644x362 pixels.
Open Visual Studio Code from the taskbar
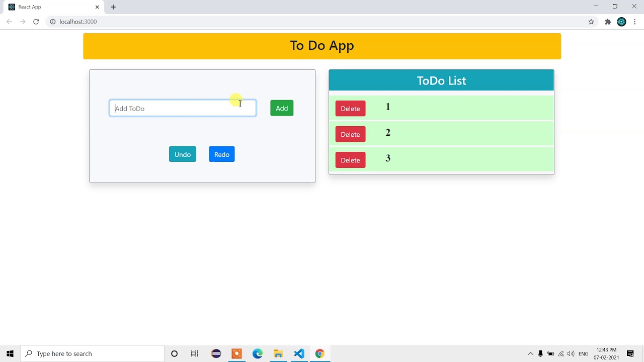coord(299,353)
